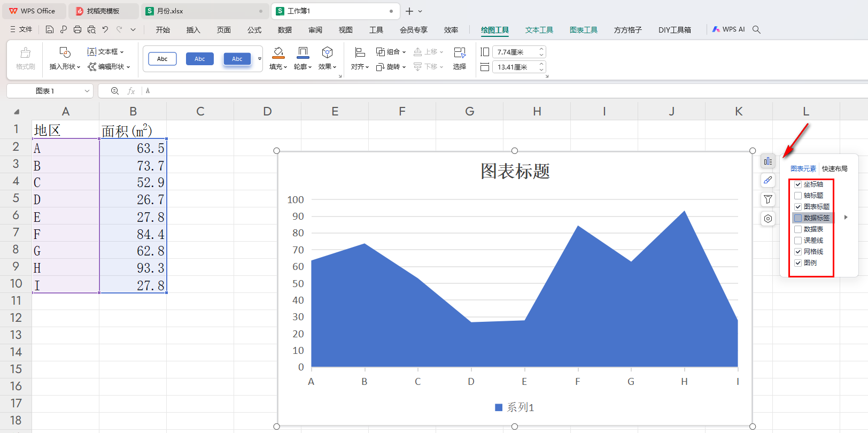Open the name box dropdown showing 图表 1
This screenshot has height=433, width=868.
pyautogui.click(x=87, y=91)
